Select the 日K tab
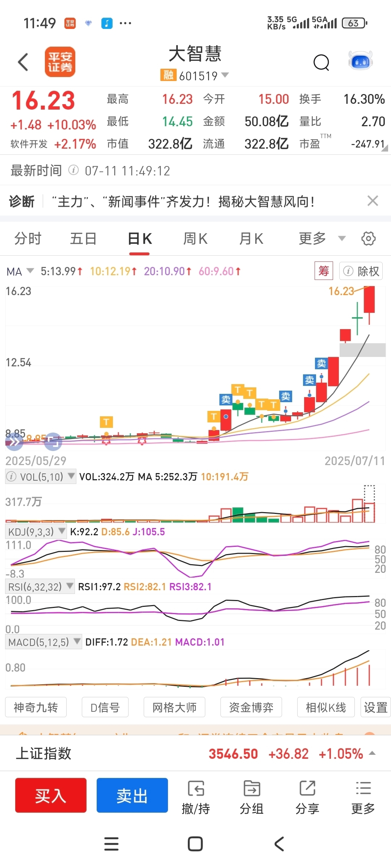 click(x=140, y=239)
